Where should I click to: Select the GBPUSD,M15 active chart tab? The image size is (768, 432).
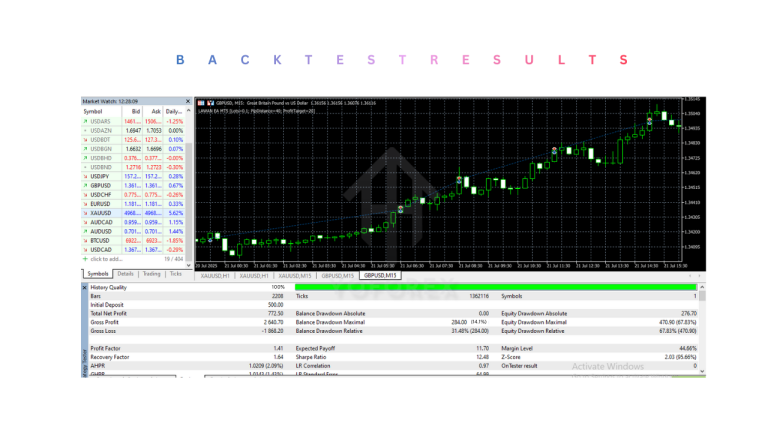[382, 274]
